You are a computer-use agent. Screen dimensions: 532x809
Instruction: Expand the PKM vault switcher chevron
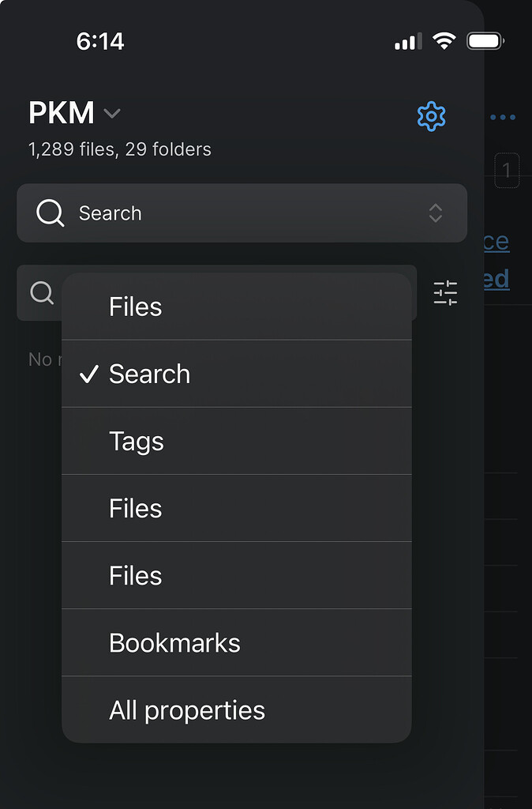point(111,114)
